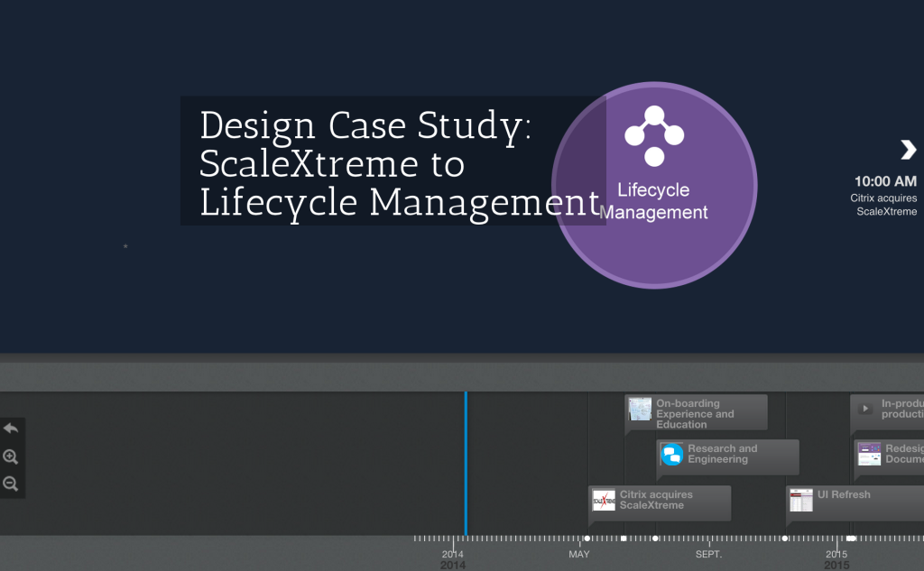Select the back arrow icon in the sidebar
This screenshot has width=924, height=571.
coord(11,428)
